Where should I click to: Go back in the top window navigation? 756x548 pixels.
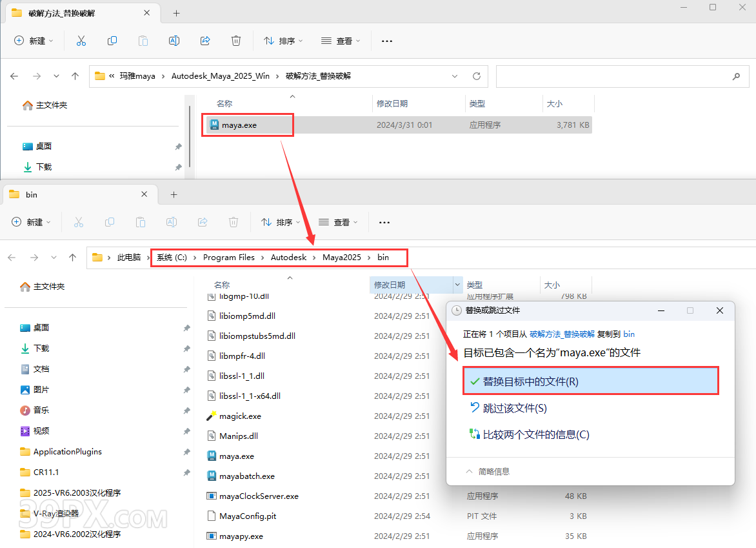(14, 76)
